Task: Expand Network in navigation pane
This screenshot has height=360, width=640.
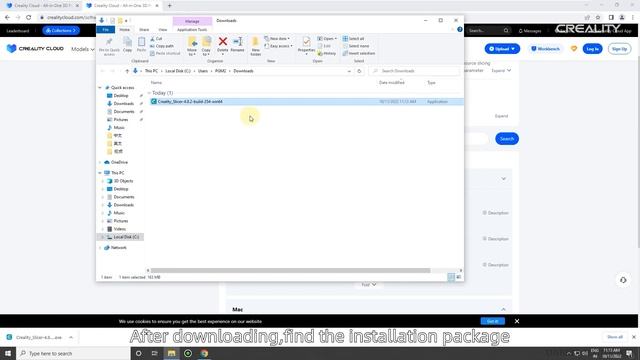Action: pos(100,248)
